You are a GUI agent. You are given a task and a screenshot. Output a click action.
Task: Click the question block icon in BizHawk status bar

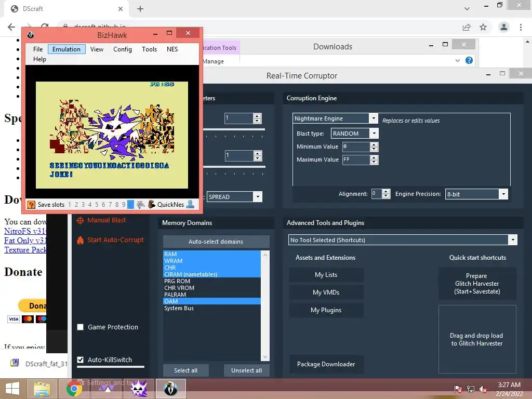(31, 204)
